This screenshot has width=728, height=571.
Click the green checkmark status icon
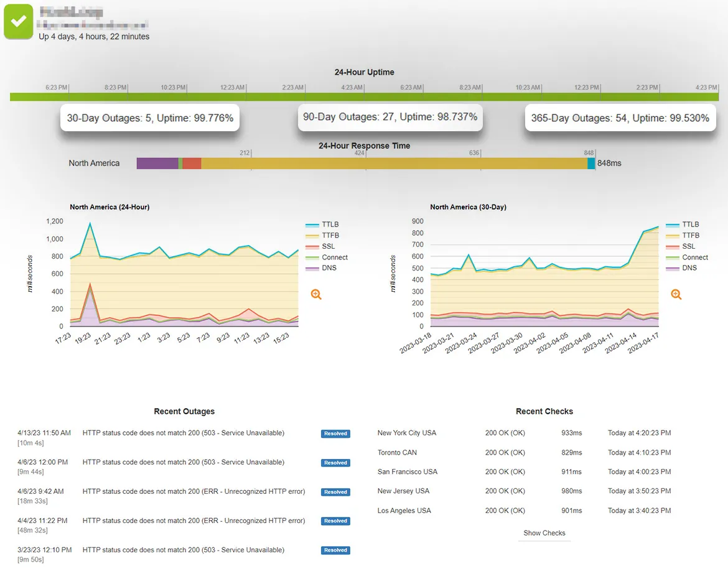[x=19, y=21]
